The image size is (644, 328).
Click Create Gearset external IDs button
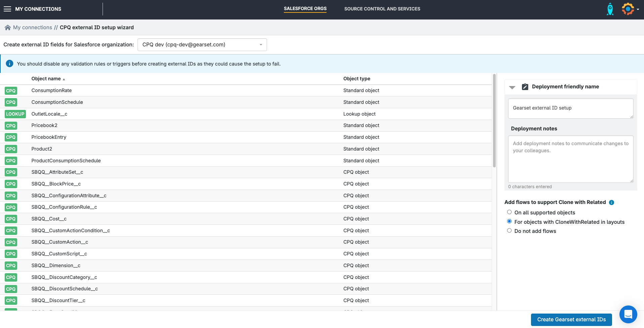(x=571, y=320)
